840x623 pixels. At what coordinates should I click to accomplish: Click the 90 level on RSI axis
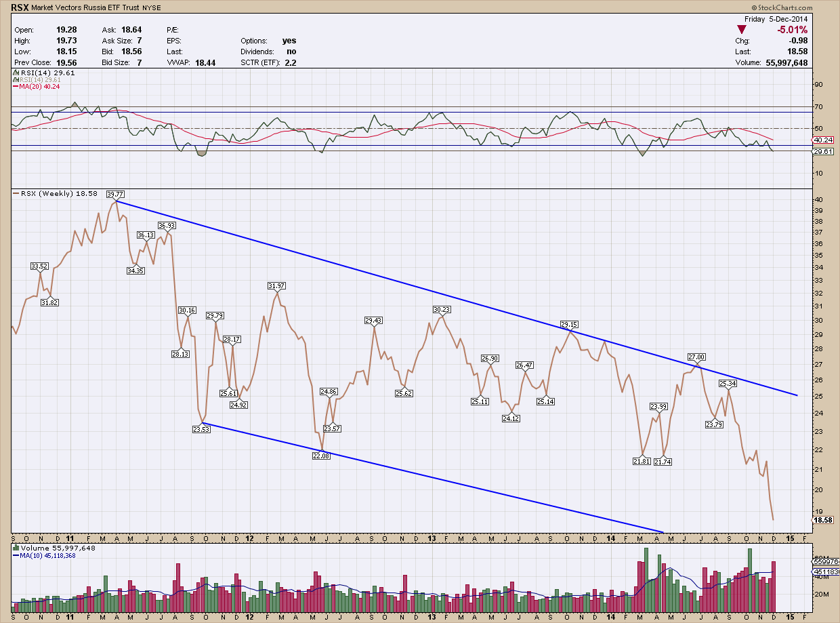818,85
